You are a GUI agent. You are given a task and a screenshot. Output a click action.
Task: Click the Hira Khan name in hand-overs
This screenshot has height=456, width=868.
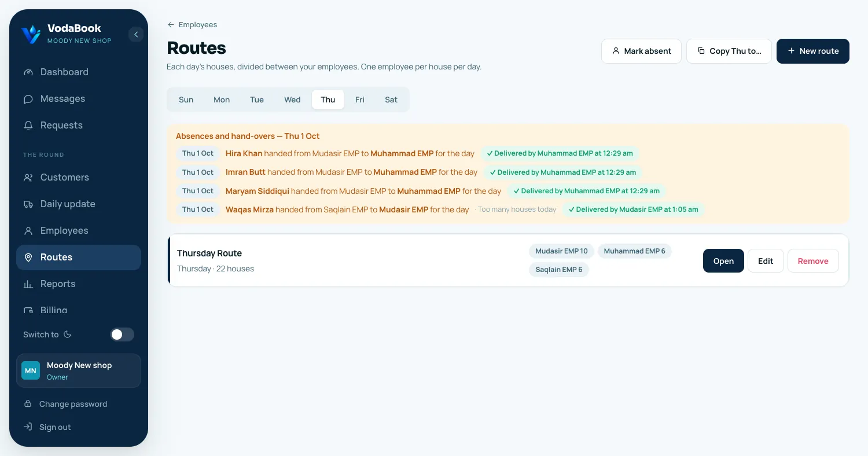click(244, 154)
